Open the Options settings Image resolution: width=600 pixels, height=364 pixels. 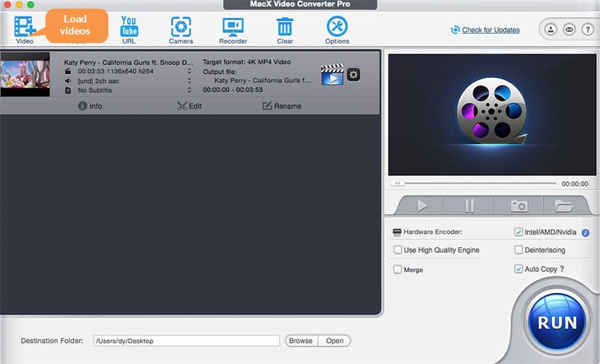[337, 30]
